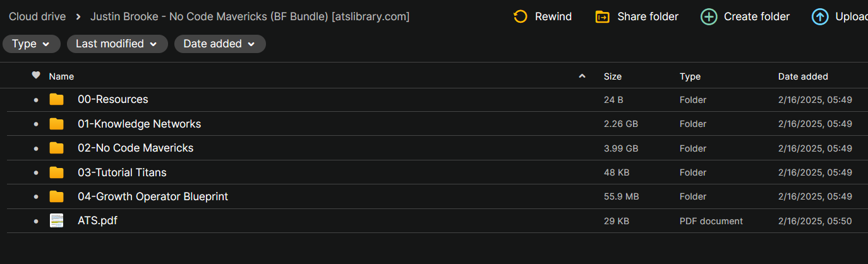Screen dimensions: 868x264
Task: Click the Upload arrow icon
Action: [x=820, y=16]
